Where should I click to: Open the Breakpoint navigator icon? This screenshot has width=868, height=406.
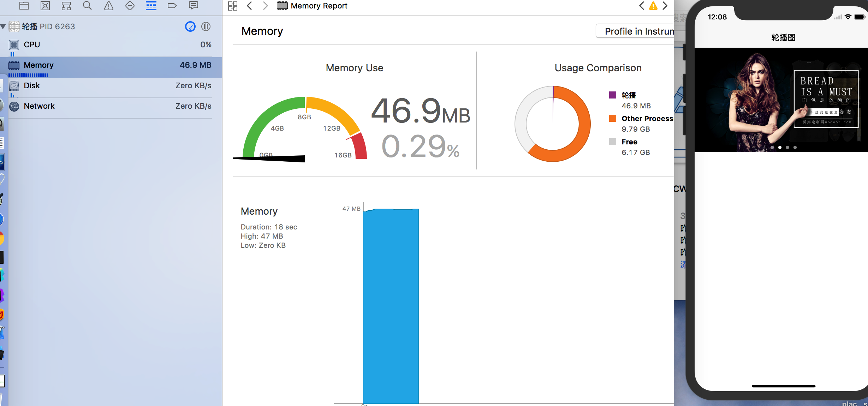coord(172,6)
